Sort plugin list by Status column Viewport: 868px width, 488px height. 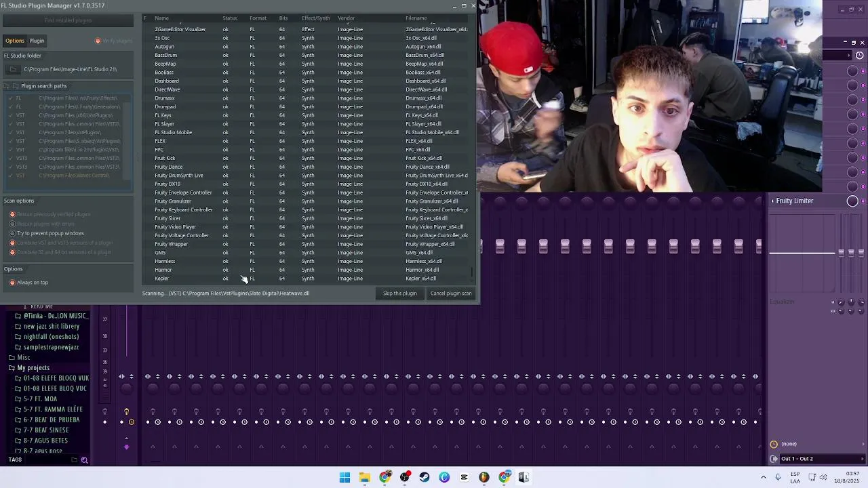tap(230, 18)
